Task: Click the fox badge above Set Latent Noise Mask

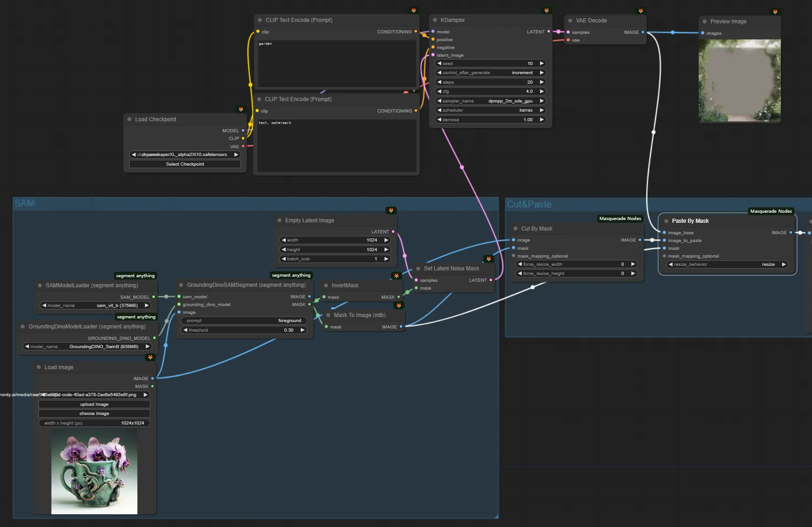Action: (x=489, y=258)
